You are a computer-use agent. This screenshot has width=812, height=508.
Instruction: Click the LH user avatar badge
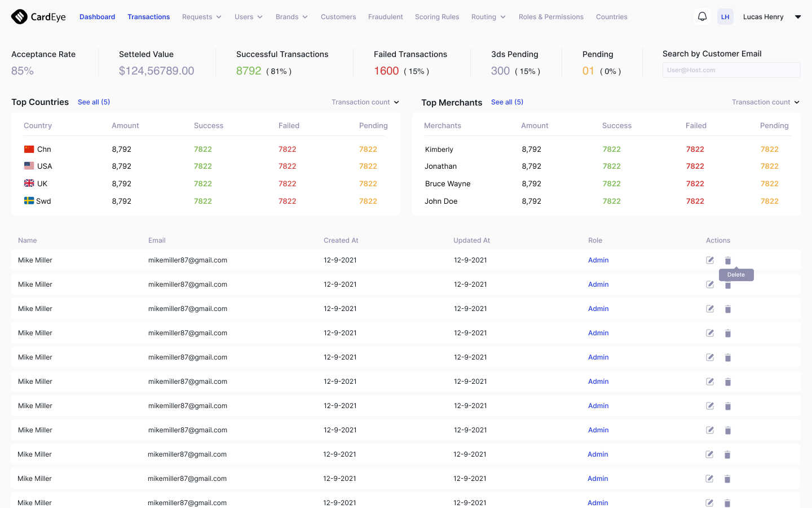(x=725, y=17)
